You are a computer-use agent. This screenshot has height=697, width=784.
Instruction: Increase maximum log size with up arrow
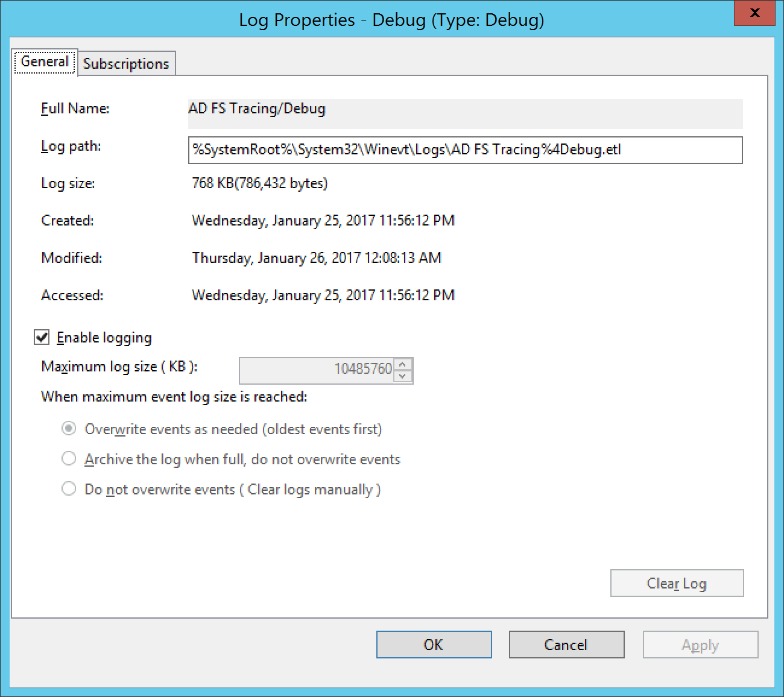click(403, 364)
